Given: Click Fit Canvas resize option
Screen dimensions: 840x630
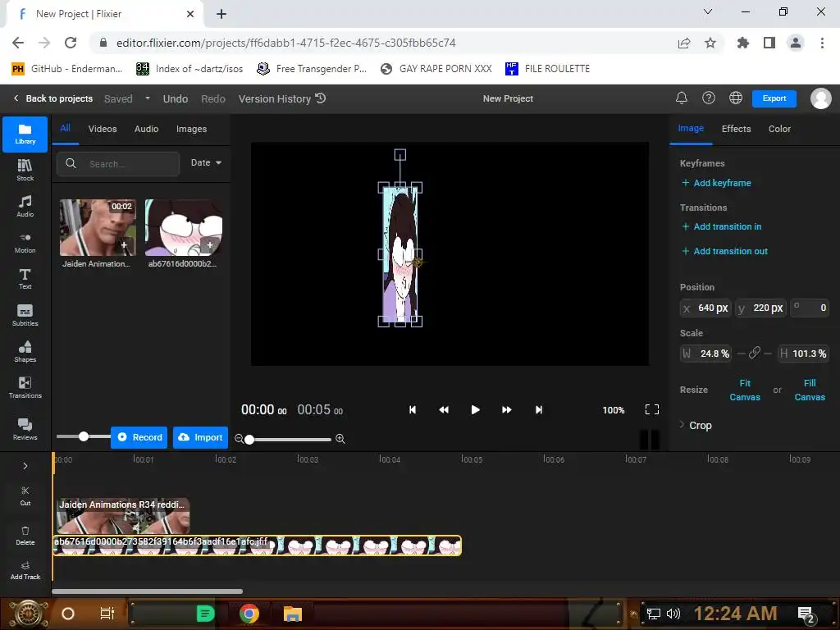Looking at the screenshot, I should pyautogui.click(x=745, y=390).
